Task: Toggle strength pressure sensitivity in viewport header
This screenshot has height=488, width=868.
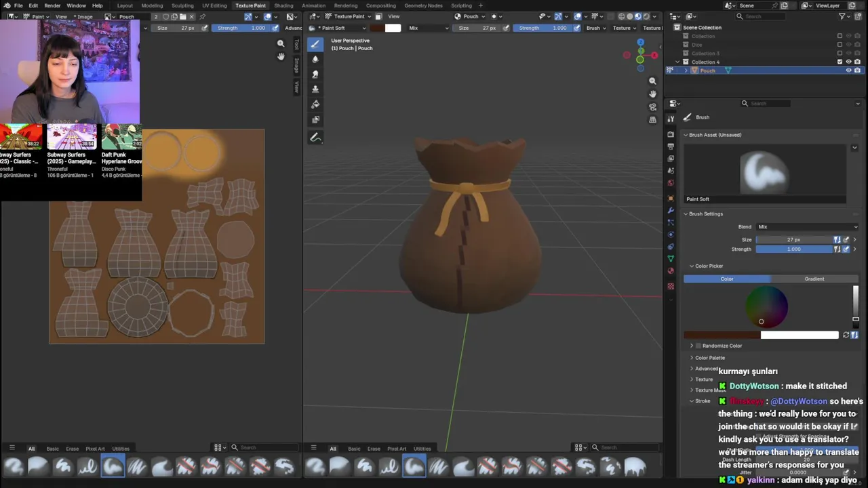Action: [x=576, y=28]
